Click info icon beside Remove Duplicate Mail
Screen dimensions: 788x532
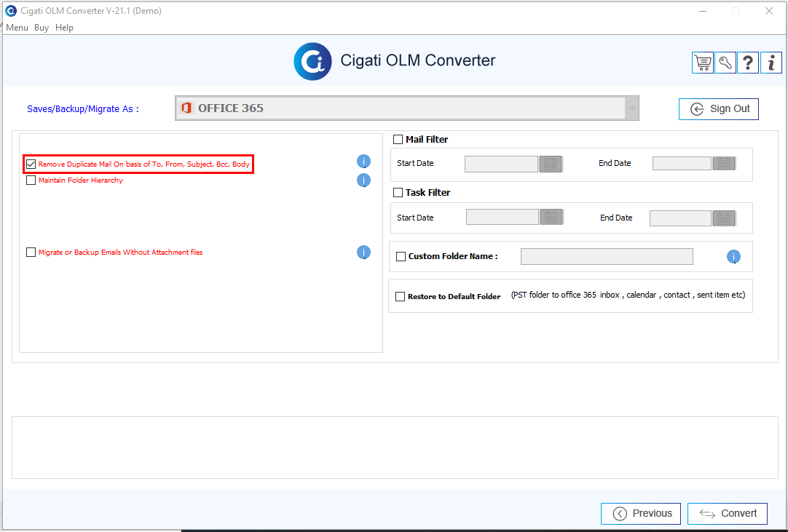[364, 162]
